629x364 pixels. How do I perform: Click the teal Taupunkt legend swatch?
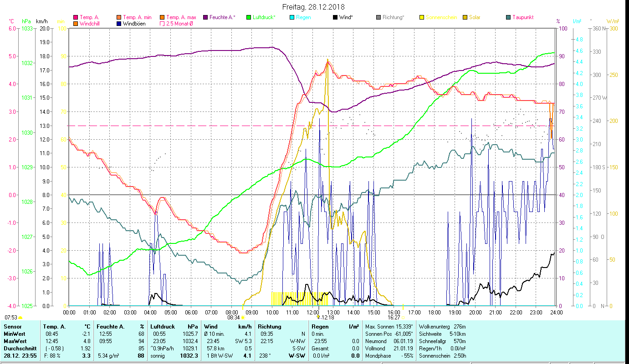(508, 17)
